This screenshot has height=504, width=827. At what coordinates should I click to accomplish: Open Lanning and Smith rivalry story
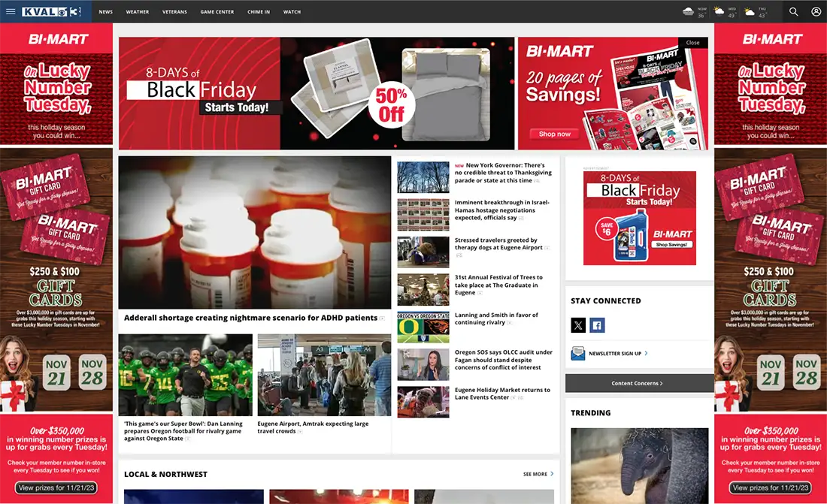(x=496, y=318)
